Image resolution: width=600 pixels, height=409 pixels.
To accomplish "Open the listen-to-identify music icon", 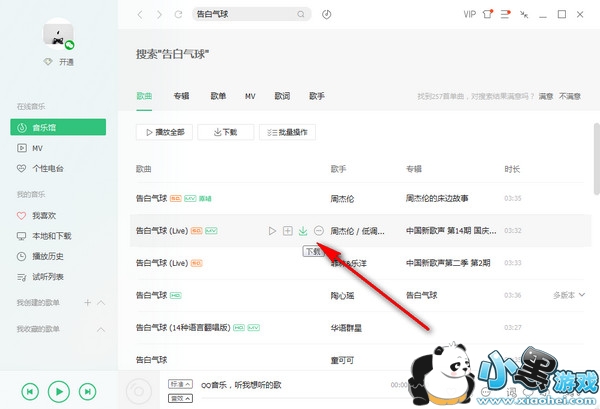I will tap(326, 15).
